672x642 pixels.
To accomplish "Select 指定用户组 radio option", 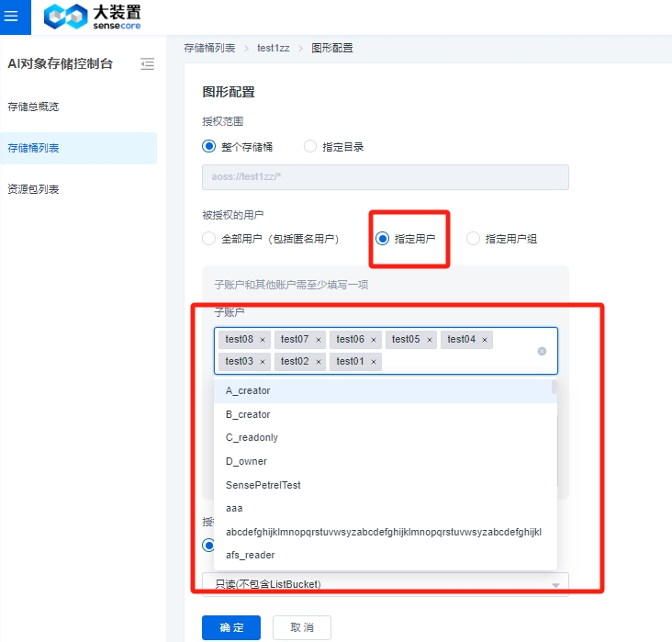I will [474, 239].
